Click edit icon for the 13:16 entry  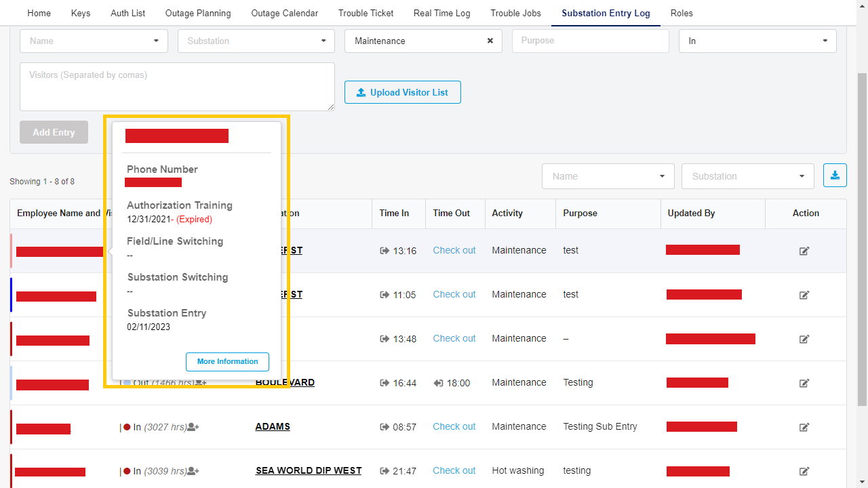(x=804, y=251)
